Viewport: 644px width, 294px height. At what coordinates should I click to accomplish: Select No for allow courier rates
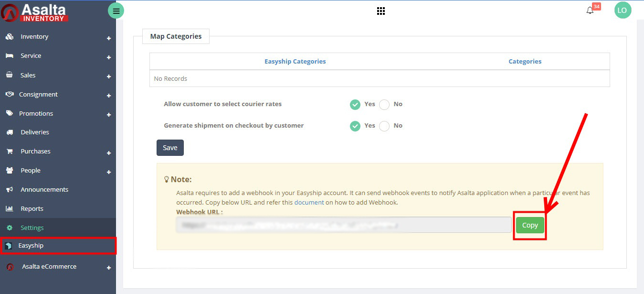pos(384,104)
